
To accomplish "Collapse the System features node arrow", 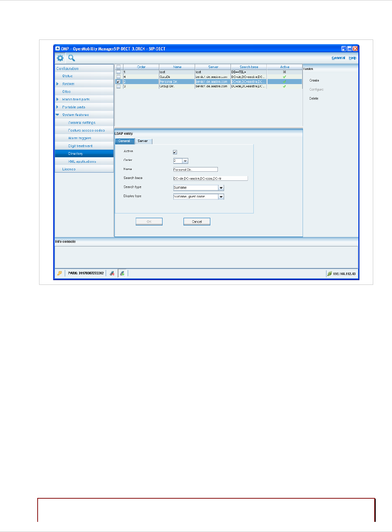I will [58, 115].
